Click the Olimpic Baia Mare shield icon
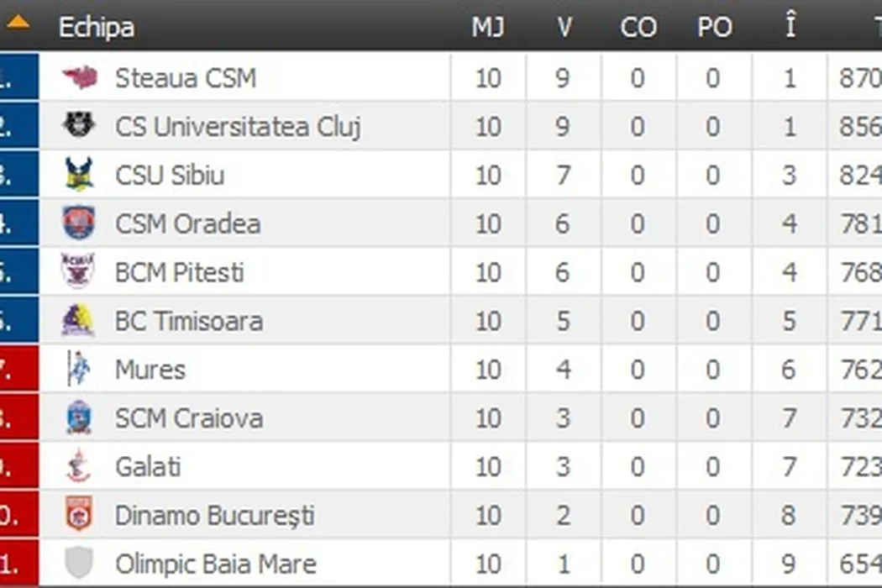 point(78,563)
